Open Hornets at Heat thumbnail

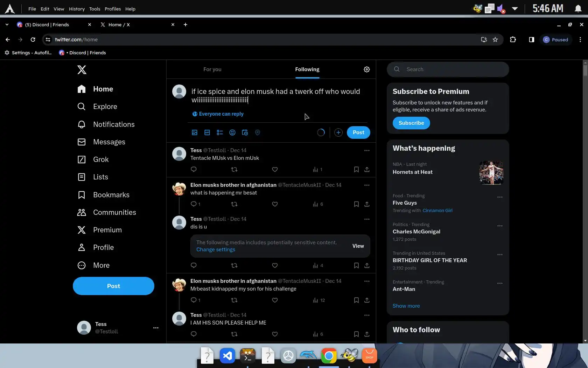tap(491, 172)
